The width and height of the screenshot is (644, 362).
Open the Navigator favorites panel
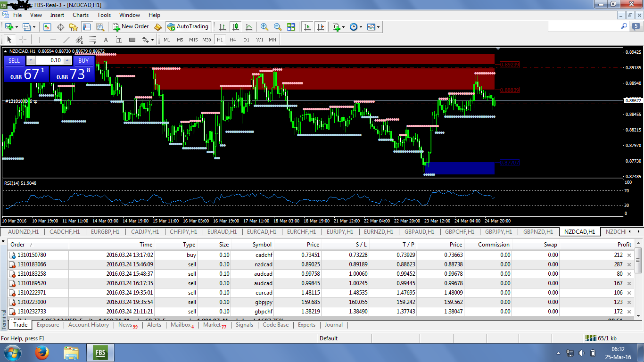point(74,27)
